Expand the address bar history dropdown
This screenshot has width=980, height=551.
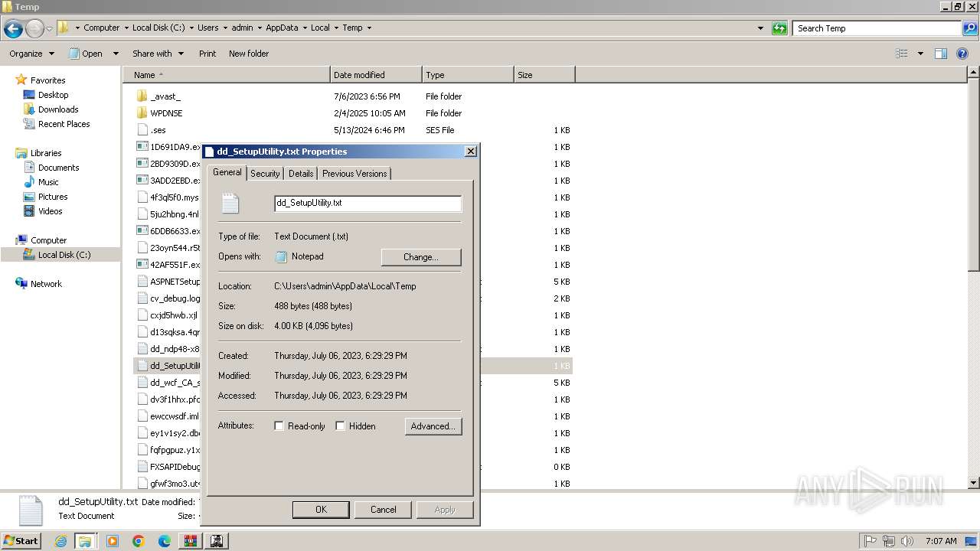[x=760, y=28]
